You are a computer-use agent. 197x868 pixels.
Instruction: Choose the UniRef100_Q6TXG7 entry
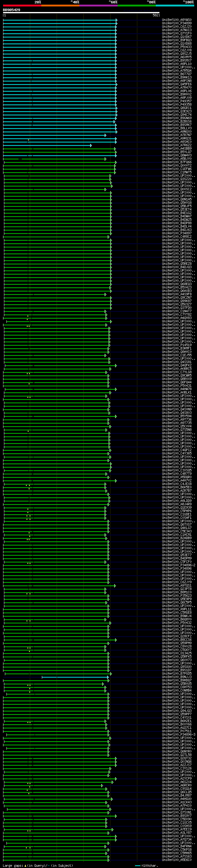tap(177, 525)
